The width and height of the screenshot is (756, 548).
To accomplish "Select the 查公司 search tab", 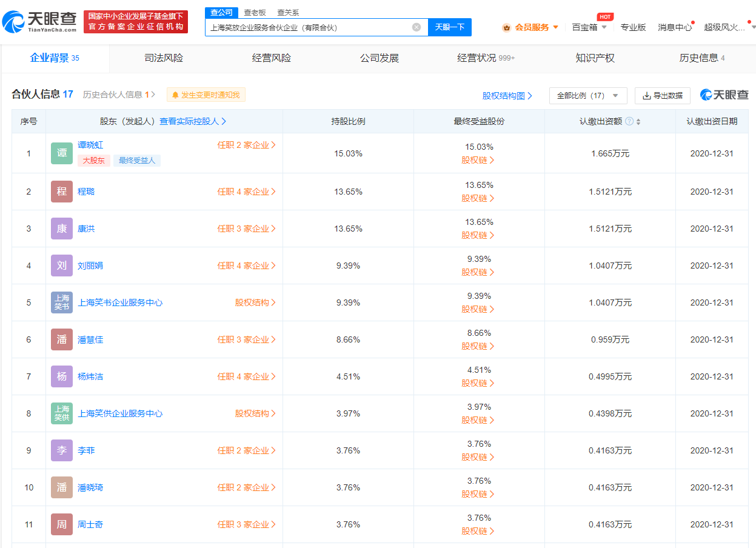I will pyautogui.click(x=221, y=13).
